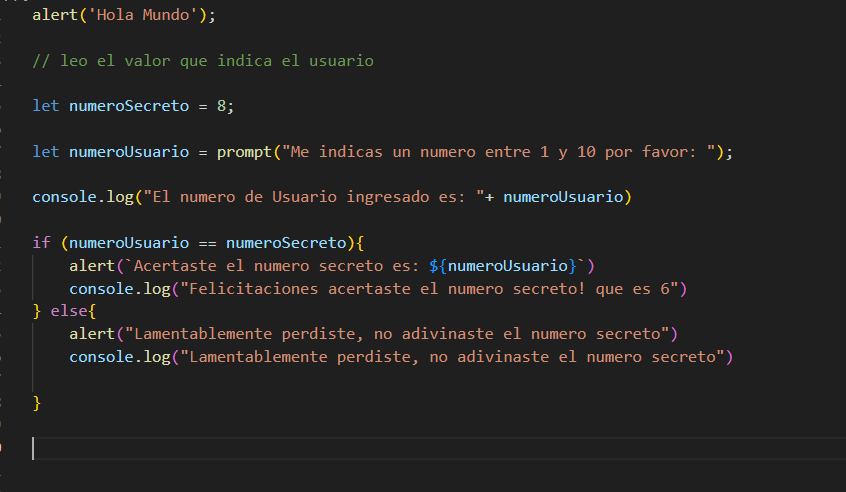This screenshot has width=846, height=492.
Task: Click the template string 'Acertaste el numero secreto es:'
Action: pos(276,265)
